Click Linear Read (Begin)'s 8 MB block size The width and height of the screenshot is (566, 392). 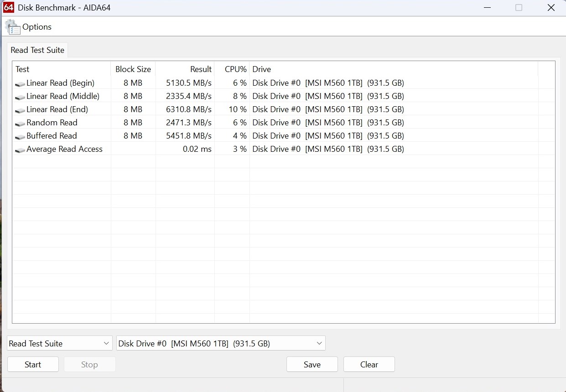coord(133,83)
